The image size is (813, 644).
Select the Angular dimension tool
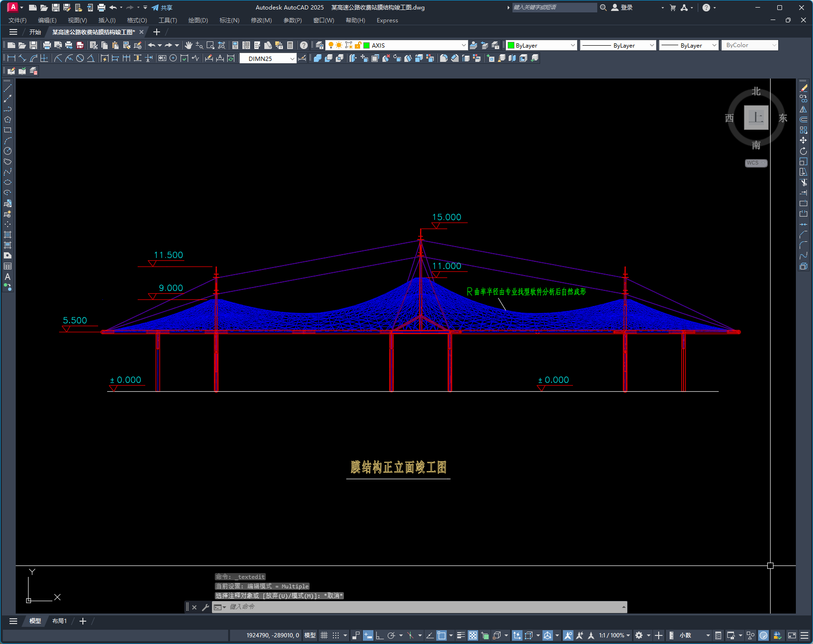point(90,58)
